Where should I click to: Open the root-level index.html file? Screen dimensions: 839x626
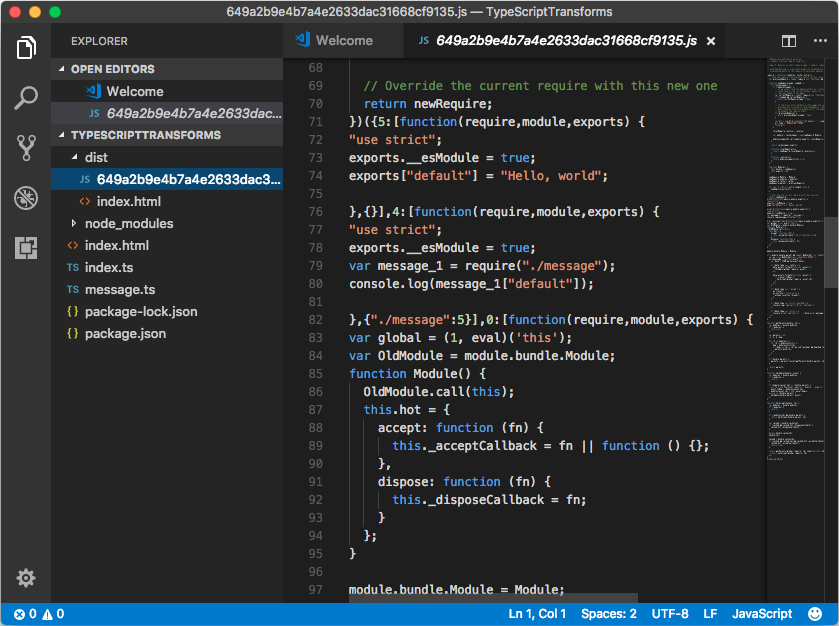(x=167, y=246)
